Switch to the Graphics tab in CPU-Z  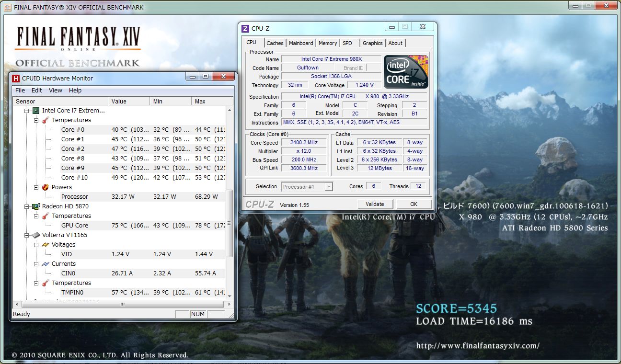click(x=373, y=43)
